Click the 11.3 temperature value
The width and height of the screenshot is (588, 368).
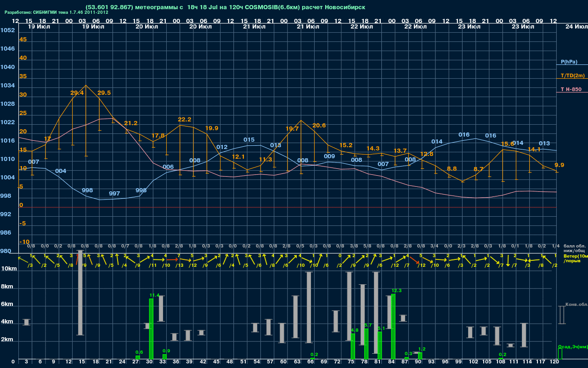pos(266,160)
